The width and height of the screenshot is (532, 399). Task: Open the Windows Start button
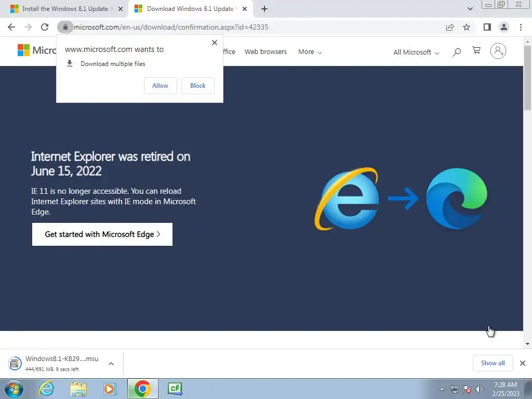14,389
